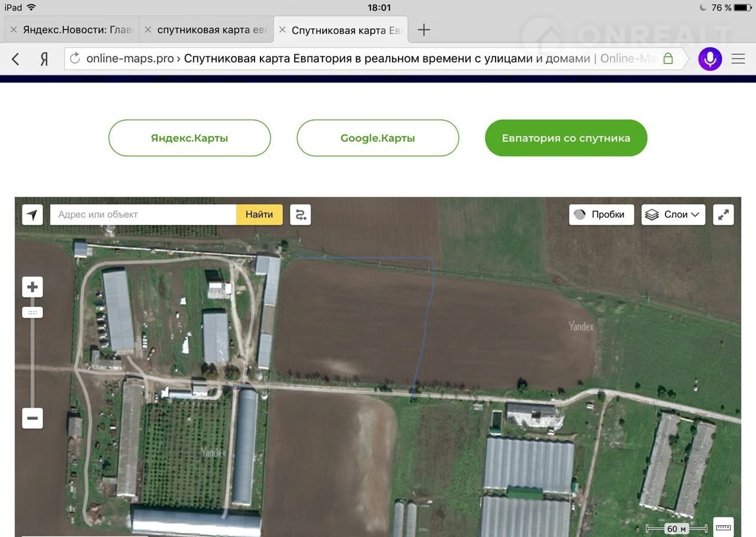Reload the page via refresh icon

point(75,58)
